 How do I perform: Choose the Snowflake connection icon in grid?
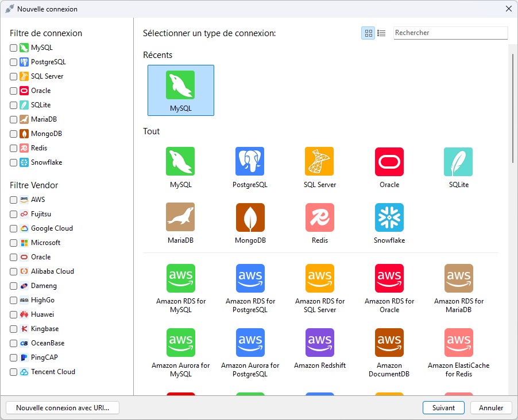click(389, 217)
